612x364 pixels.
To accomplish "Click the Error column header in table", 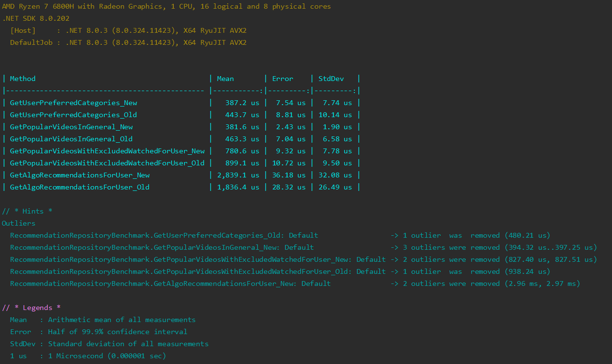I will tap(282, 79).
